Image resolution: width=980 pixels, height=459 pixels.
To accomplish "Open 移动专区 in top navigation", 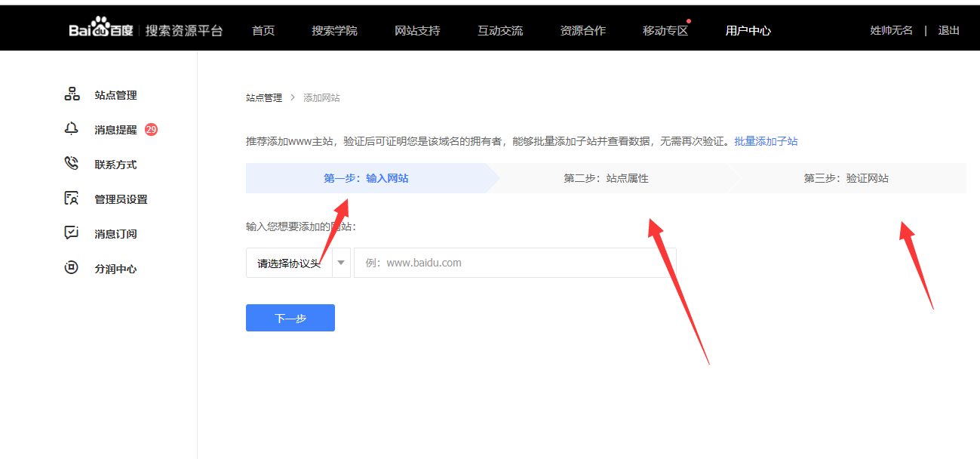I will (665, 31).
